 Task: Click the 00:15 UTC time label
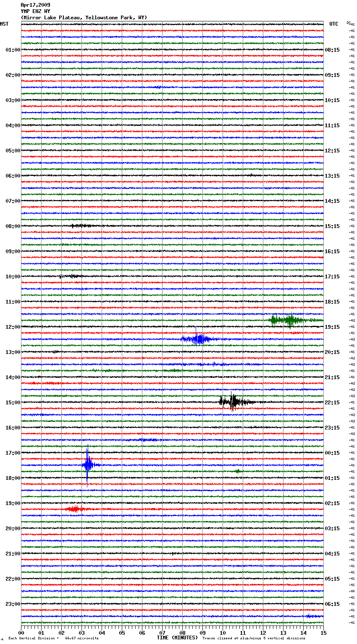332,453
